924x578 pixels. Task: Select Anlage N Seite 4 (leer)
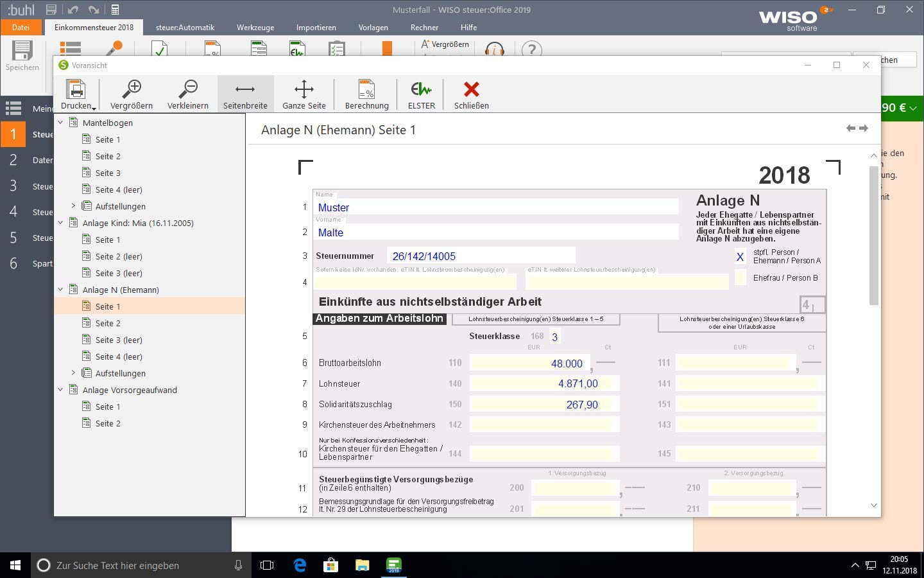(x=119, y=356)
